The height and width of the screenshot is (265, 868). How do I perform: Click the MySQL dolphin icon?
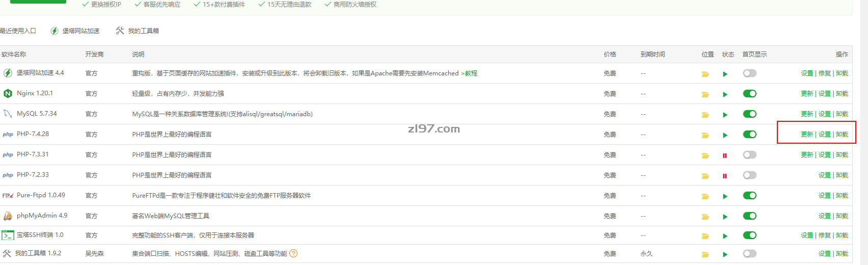[x=8, y=114]
